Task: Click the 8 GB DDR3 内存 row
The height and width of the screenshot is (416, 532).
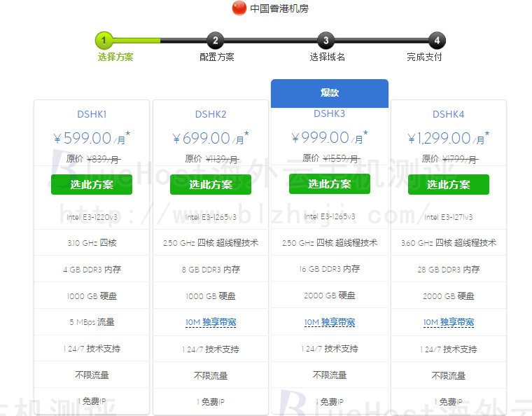Action: click(x=211, y=270)
